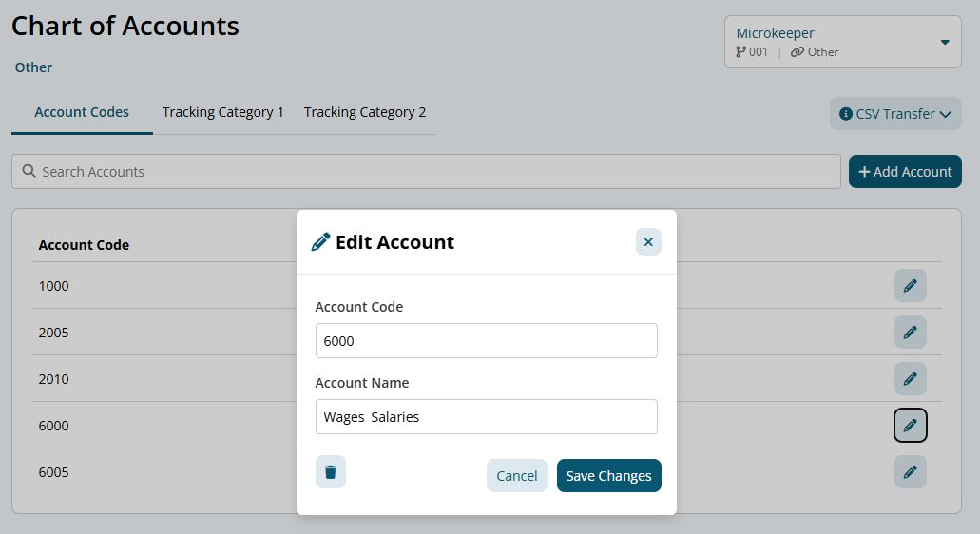
Task: Select the Account Codes tab
Action: pyautogui.click(x=82, y=112)
